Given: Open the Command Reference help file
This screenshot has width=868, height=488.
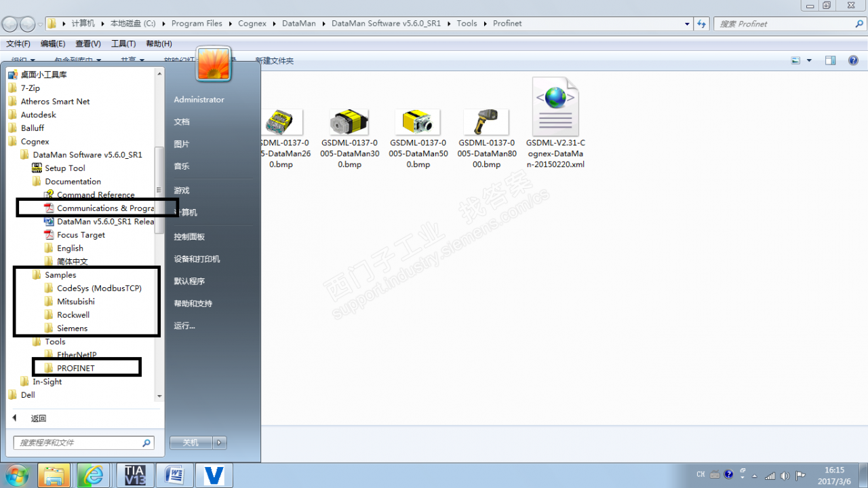Looking at the screenshot, I should point(90,195).
